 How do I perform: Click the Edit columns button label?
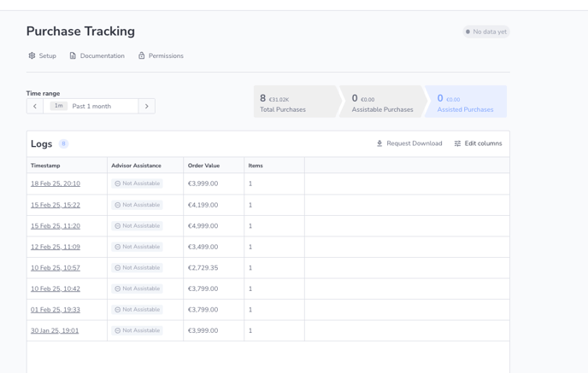pos(484,143)
